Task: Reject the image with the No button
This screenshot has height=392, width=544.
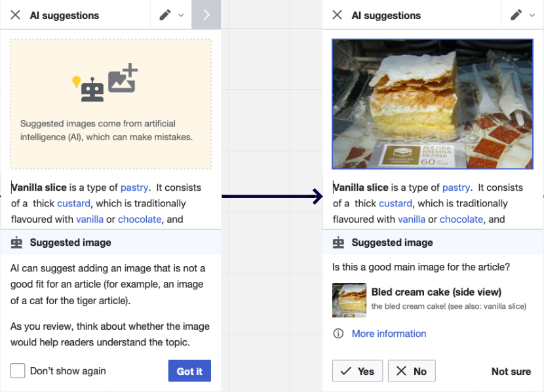Action: point(412,371)
